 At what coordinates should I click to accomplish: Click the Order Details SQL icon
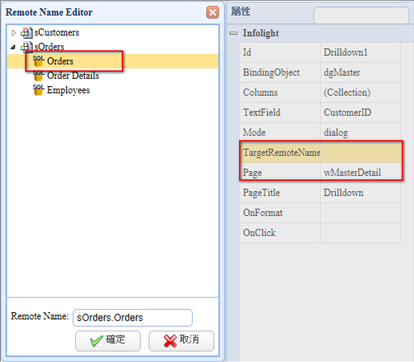[38, 76]
